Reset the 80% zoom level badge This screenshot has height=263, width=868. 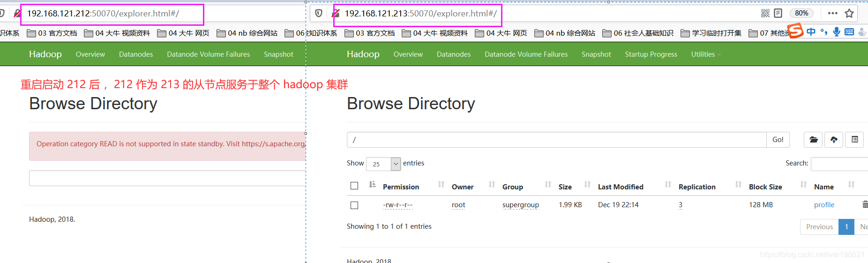tap(801, 13)
